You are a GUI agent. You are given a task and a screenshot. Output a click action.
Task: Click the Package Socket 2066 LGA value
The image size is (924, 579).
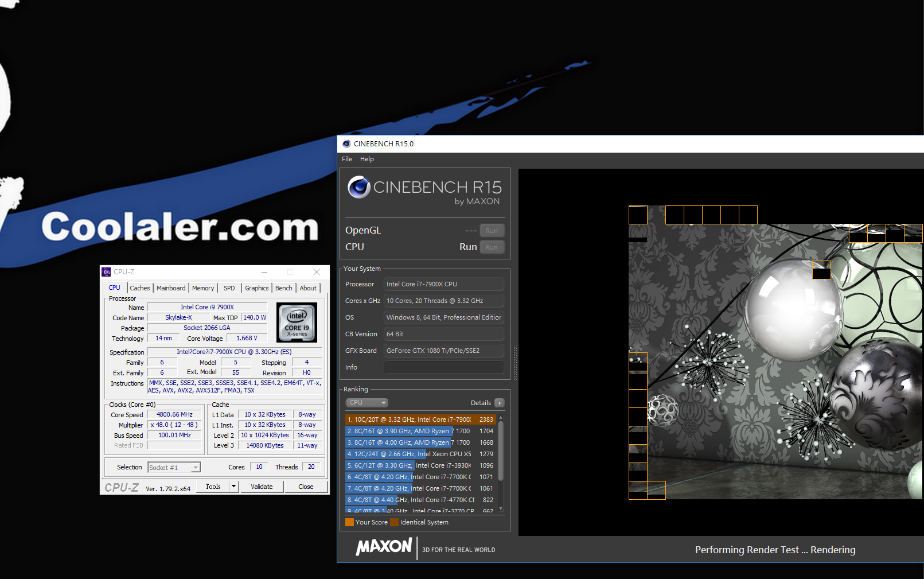(207, 328)
